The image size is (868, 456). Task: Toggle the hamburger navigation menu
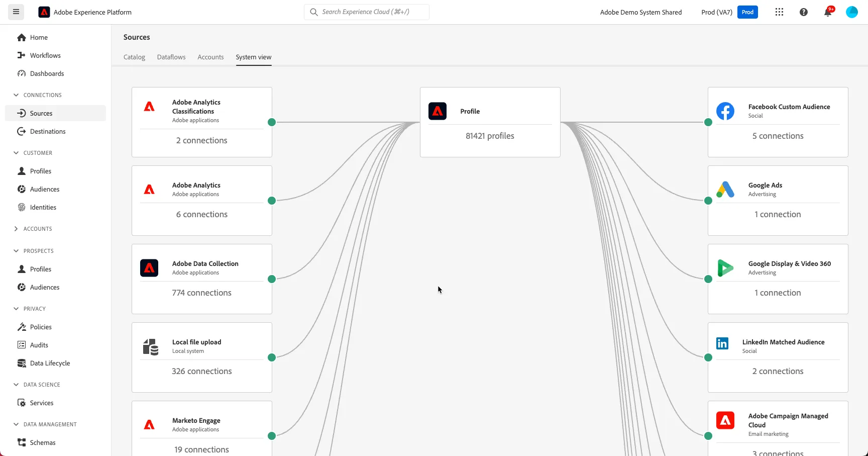pos(16,12)
